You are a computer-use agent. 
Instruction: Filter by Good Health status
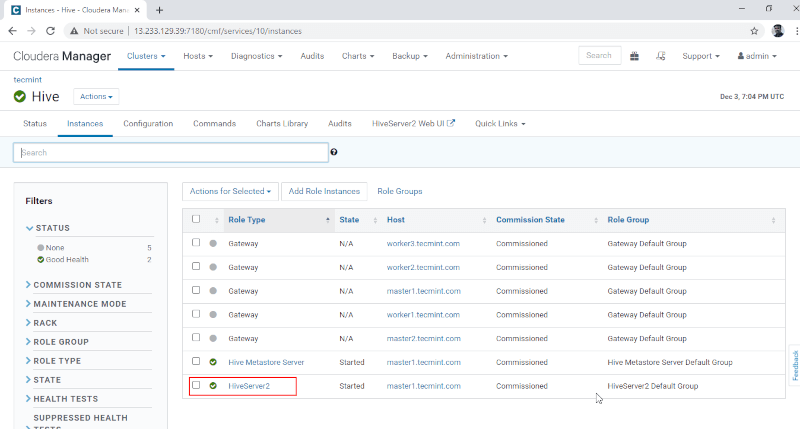(68, 259)
